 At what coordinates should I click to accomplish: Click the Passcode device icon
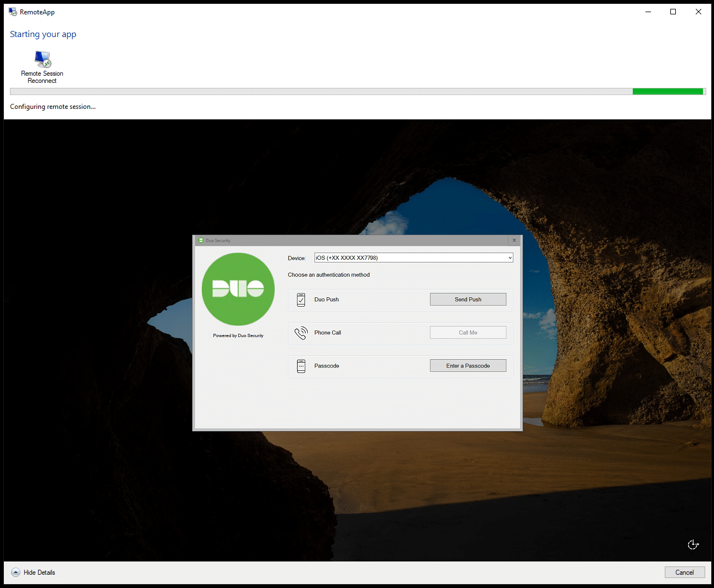point(301,366)
